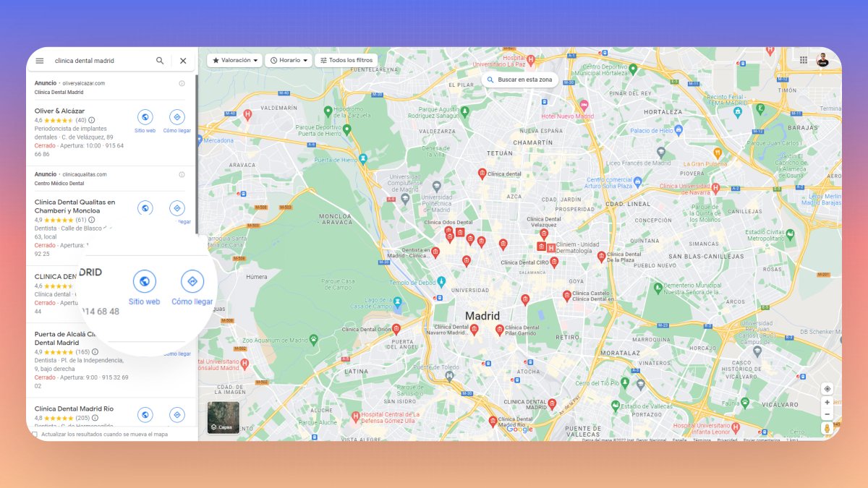Select the Clínica Dental Pilar Garrido pin
The width and height of the screenshot is (868, 488).
click(x=499, y=330)
